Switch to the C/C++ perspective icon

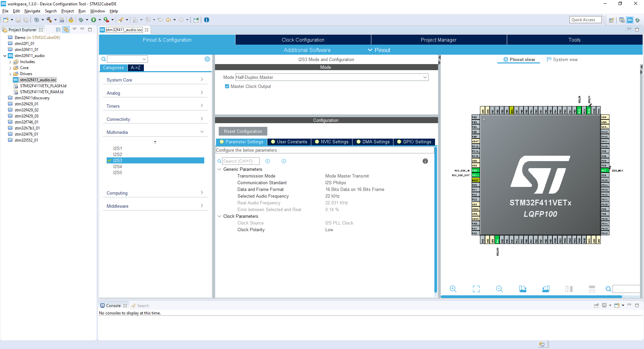click(622, 20)
